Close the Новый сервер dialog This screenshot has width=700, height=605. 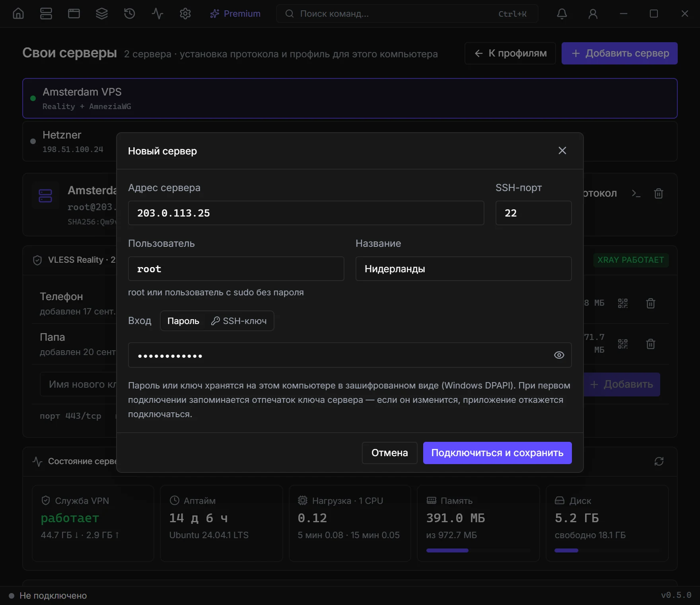(x=562, y=150)
